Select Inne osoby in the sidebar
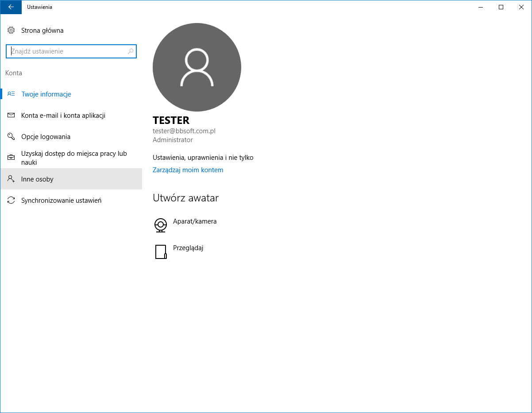 pos(37,179)
